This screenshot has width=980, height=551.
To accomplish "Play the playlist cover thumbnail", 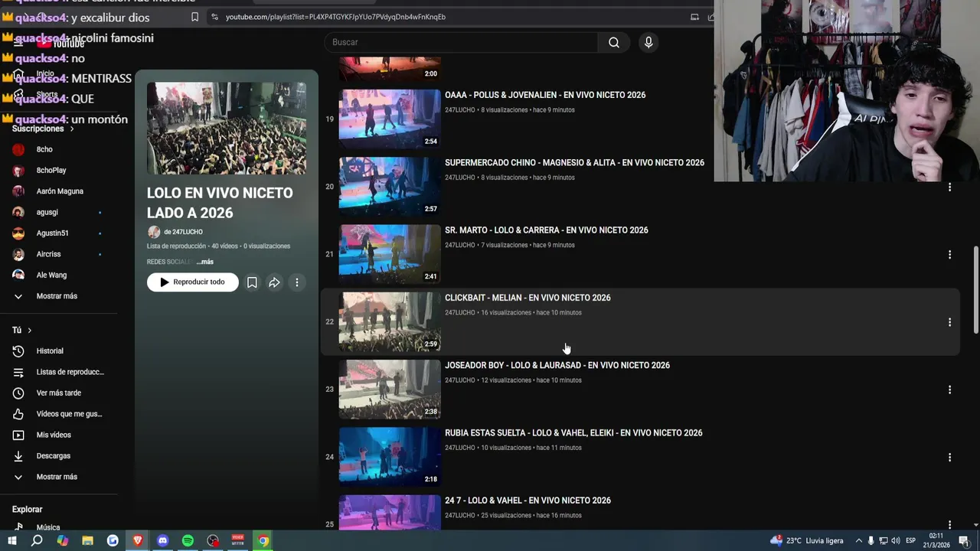I will point(227,129).
